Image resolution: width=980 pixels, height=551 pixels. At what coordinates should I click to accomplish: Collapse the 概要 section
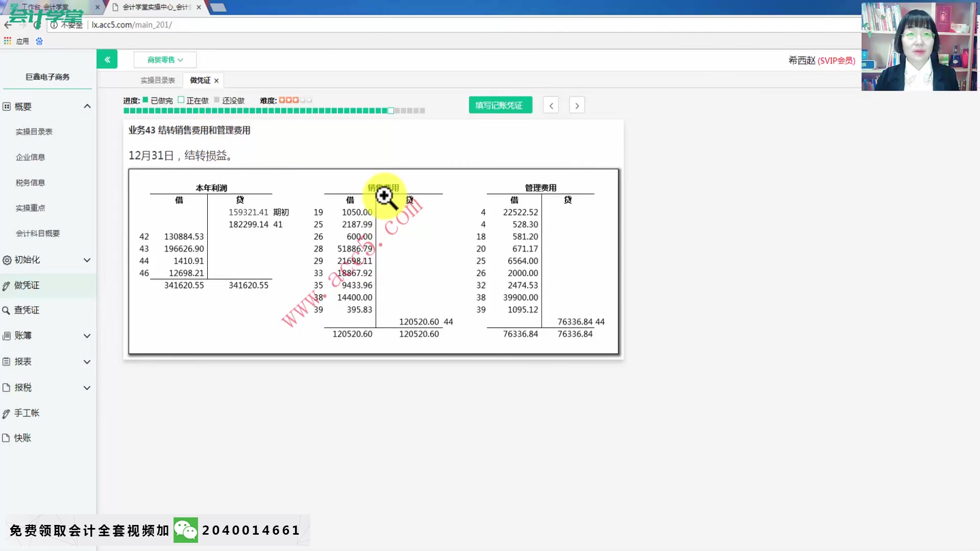[x=87, y=106]
